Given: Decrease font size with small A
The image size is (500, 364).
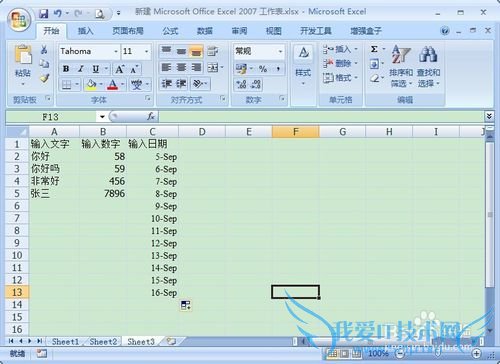Looking at the screenshot, I should pyautogui.click(x=134, y=69).
